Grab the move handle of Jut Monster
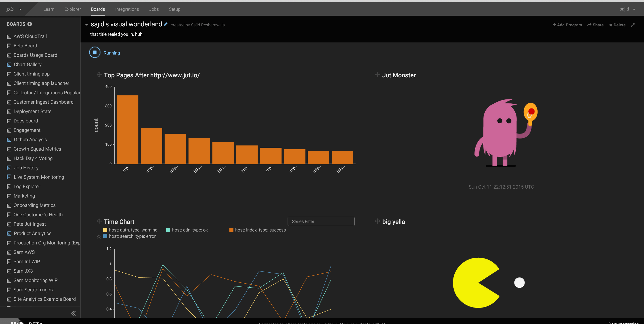 [377, 74]
